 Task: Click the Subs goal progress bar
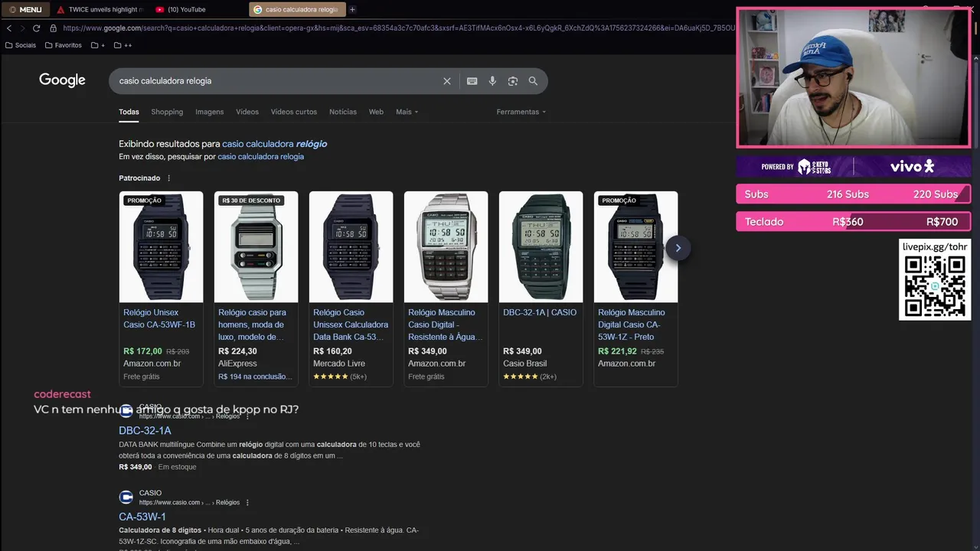point(853,194)
